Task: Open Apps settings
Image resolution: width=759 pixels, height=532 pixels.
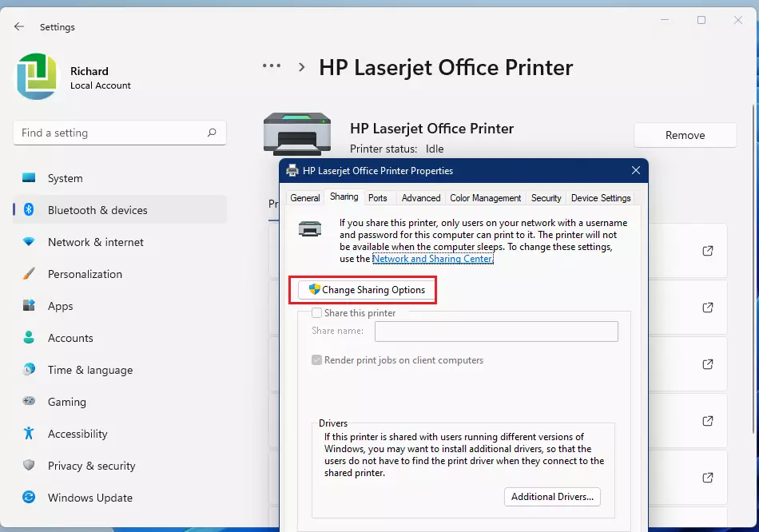Action: [120, 306]
